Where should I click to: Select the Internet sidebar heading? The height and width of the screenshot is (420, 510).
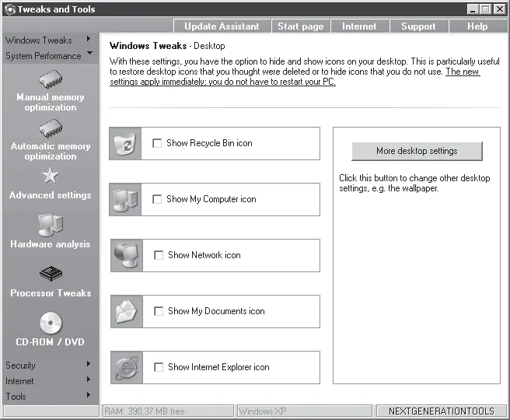click(19, 381)
